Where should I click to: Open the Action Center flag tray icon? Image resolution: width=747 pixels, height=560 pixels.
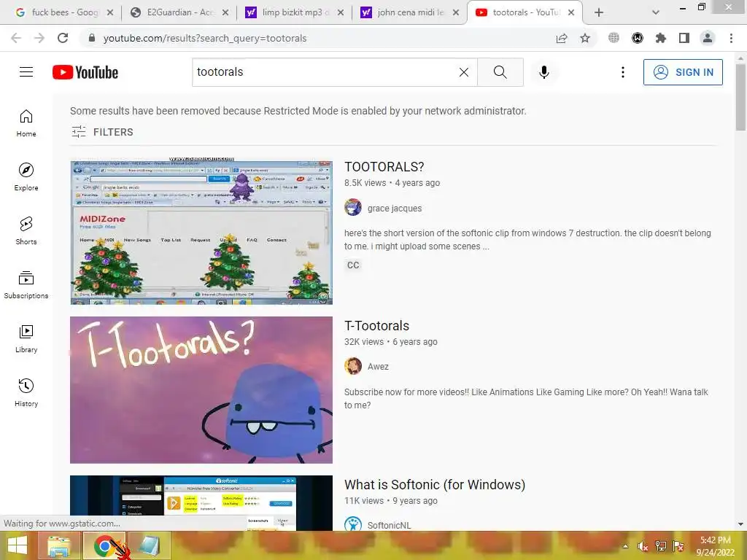678,546
